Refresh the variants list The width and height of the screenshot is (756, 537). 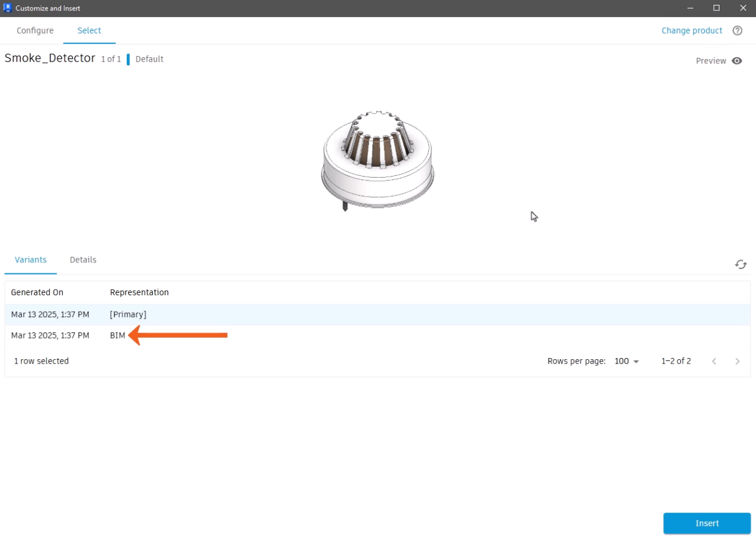[x=740, y=264]
